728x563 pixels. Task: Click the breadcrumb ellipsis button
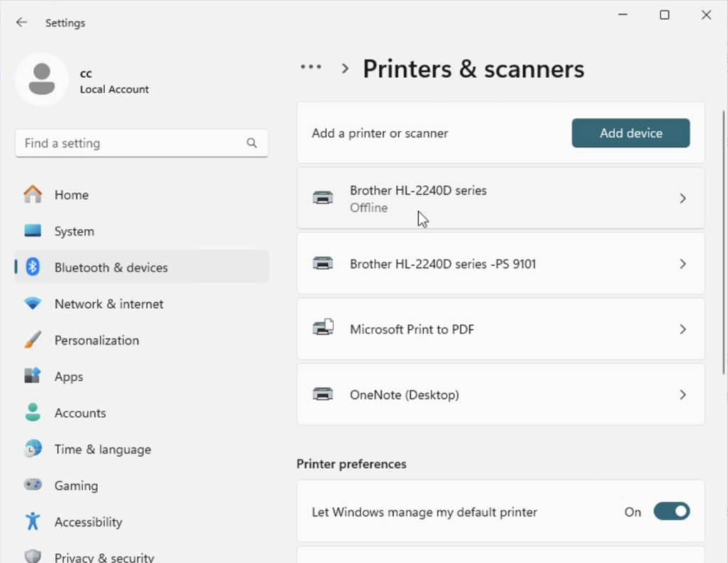[311, 68]
